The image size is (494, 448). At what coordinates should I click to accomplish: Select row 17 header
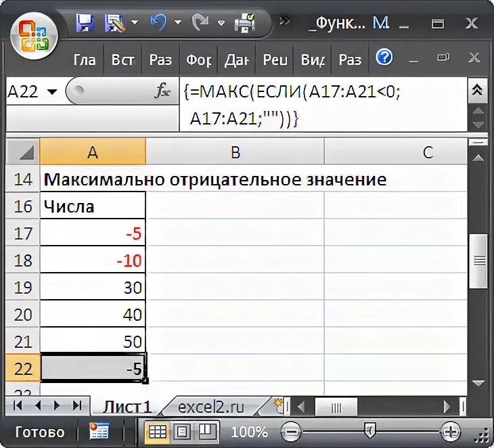coord(23,233)
